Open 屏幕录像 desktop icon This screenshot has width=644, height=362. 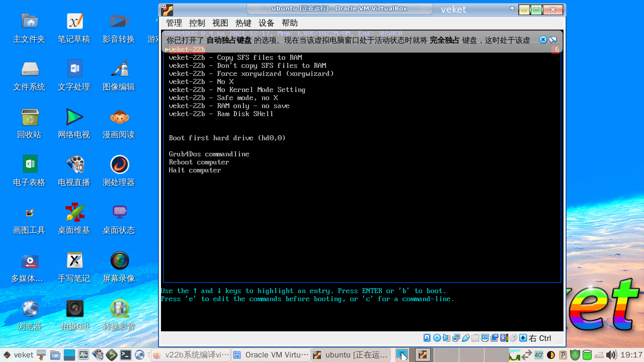(x=119, y=267)
